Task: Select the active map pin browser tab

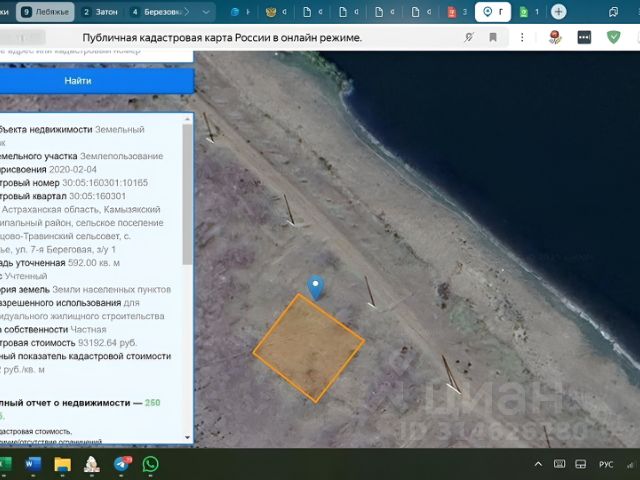Action: [x=493, y=12]
